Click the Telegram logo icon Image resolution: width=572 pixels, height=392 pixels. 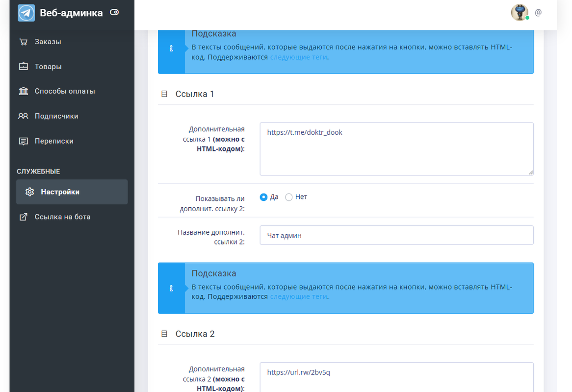tap(26, 13)
